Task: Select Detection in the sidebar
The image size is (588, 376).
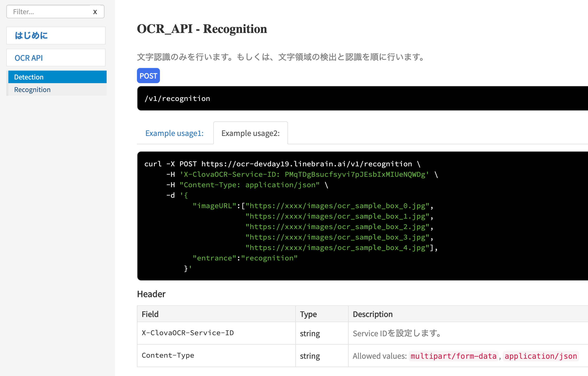Action: (x=57, y=77)
